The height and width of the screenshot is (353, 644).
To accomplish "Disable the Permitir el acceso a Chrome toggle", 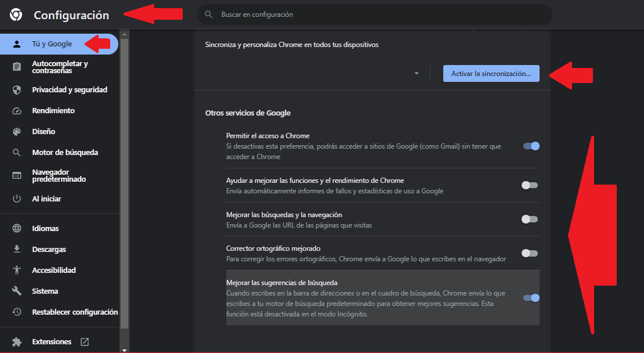I will click(x=531, y=146).
